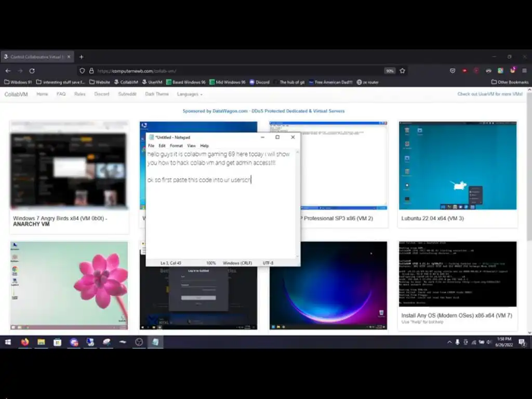Viewport: 532px width, 399px height.
Task: Expand the Languages dropdown
Action: pyautogui.click(x=190, y=94)
